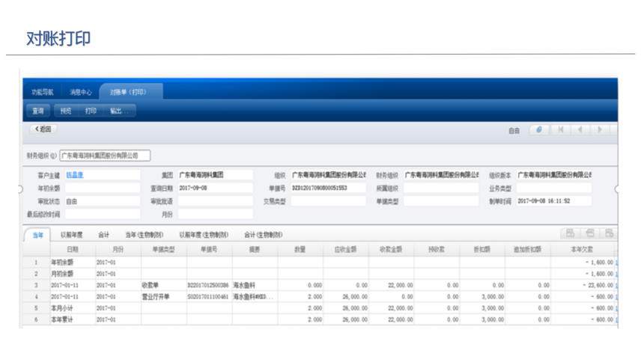Go to previous record arrow
The width and height of the screenshot is (644, 362).
pyautogui.click(x=580, y=129)
